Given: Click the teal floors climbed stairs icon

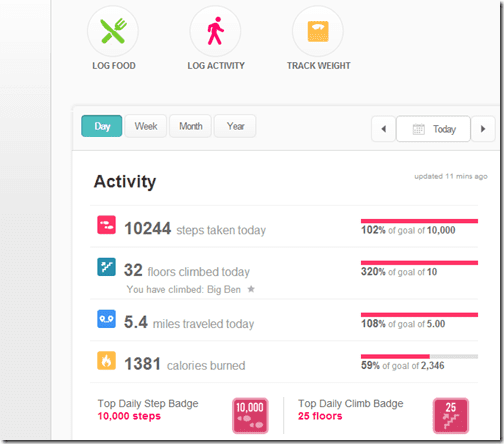Looking at the screenshot, I should coord(106,267).
